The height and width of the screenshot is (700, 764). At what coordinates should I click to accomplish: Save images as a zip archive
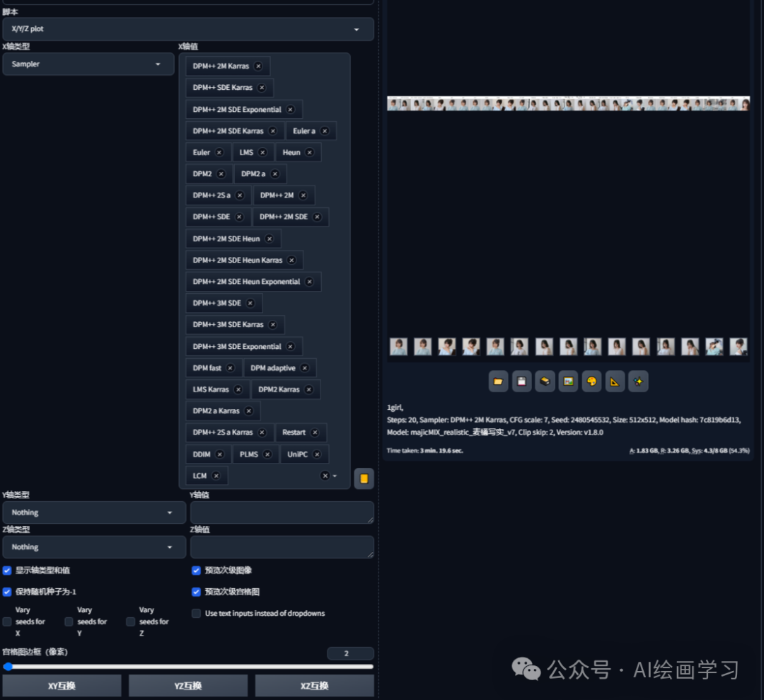tap(545, 381)
